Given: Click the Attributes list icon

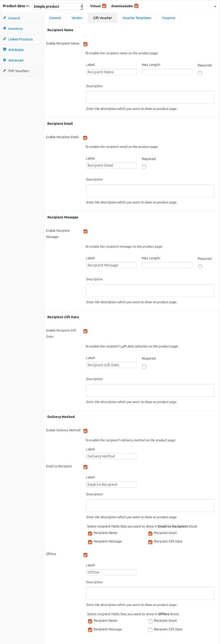Looking at the screenshot, I should (x=4, y=49).
